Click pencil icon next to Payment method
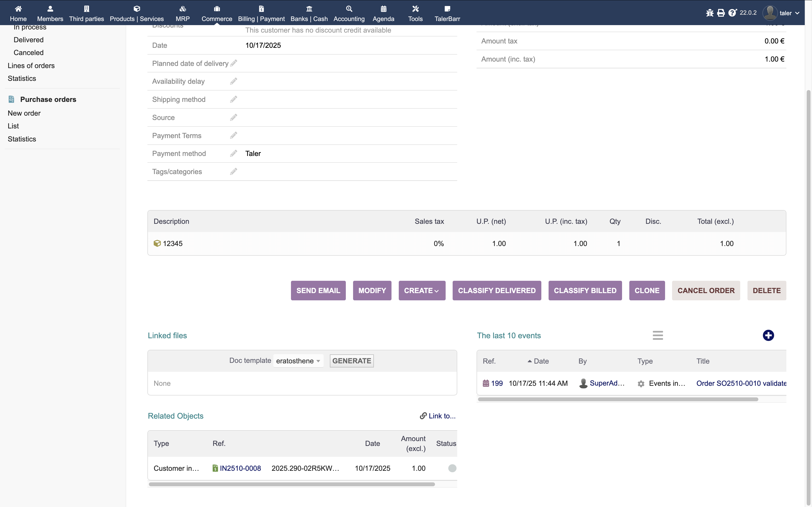The width and height of the screenshot is (812, 507). point(233,154)
